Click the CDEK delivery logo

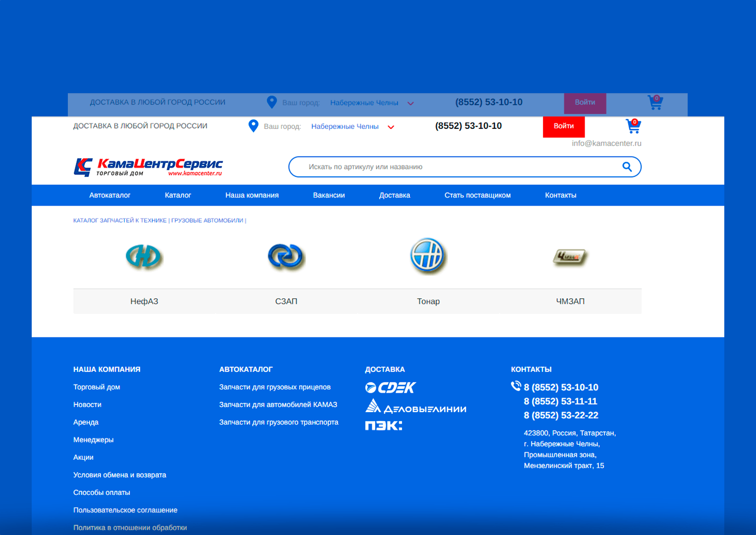click(391, 387)
